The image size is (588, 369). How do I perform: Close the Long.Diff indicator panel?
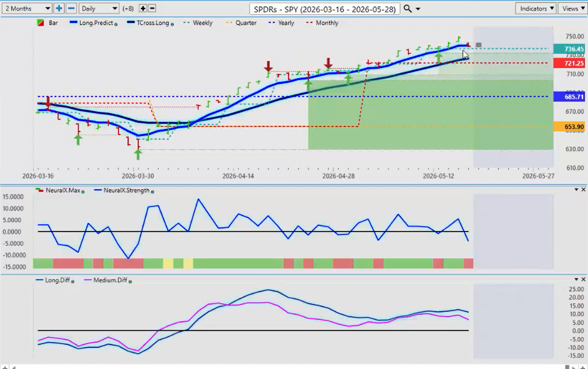[583, 279]
